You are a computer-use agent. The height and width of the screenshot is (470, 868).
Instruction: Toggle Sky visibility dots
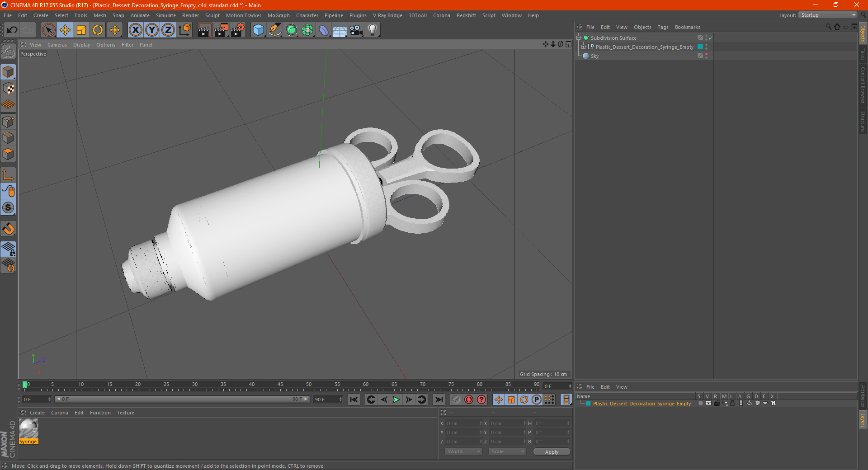point(706,56)
